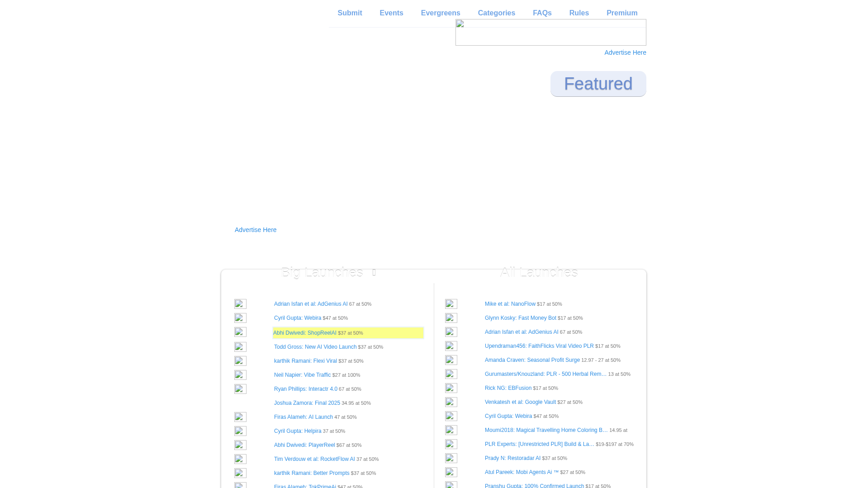Click the icon beside Adrian Isfan AdGenius AI in Big Launches
868x488 pixels.
pos(240,304)
